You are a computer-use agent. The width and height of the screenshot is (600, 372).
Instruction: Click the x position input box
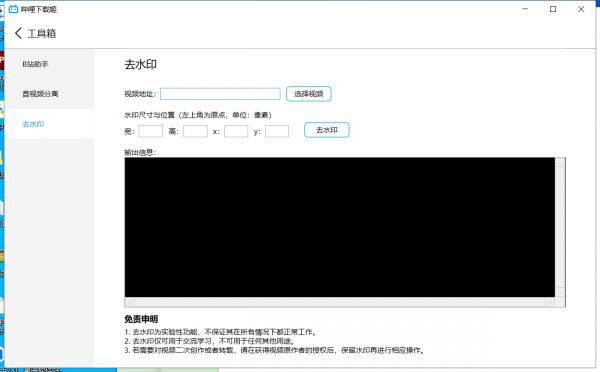(x=236, y=131)
